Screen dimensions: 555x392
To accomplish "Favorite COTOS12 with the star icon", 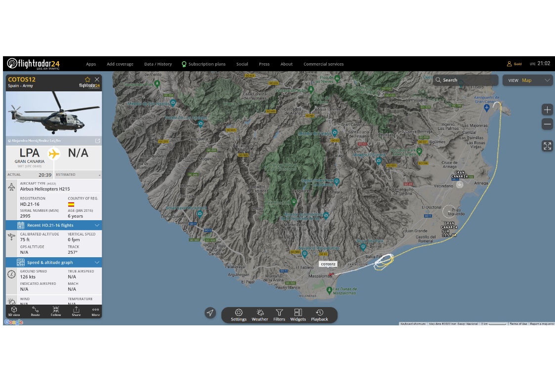I will [x=87, y=79].
